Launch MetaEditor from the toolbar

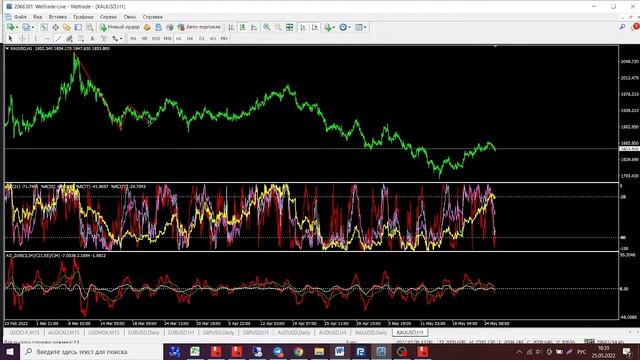point(147,27)
